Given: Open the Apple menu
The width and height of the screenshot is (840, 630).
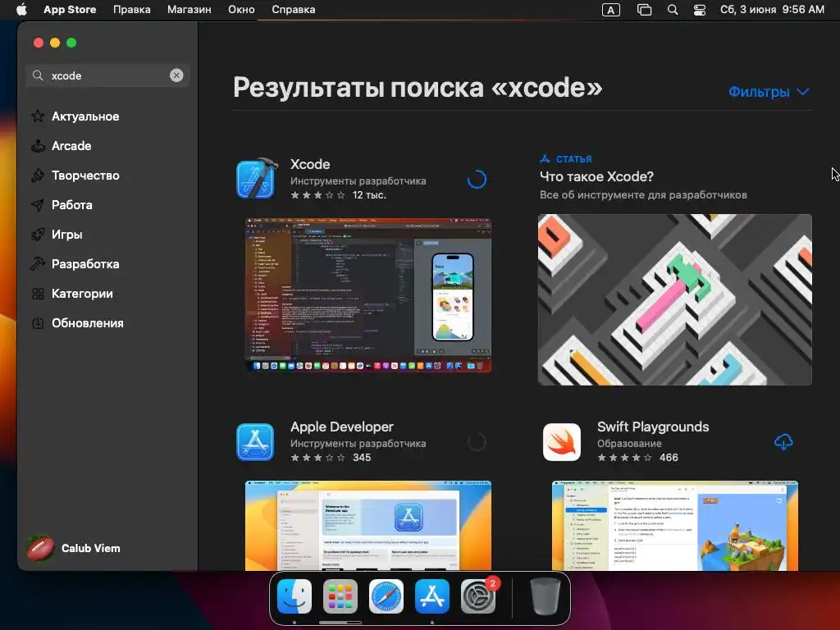Looking at the screenshot, I should pos(21,10).
